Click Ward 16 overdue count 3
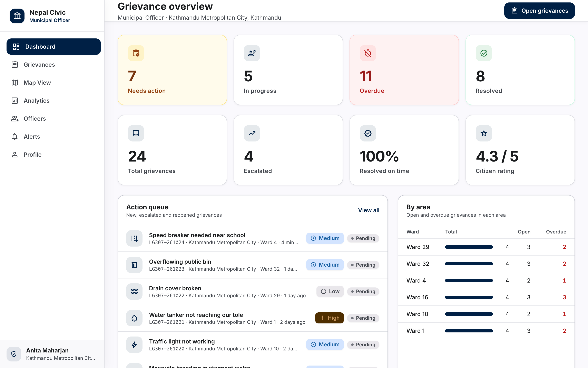 (564, 297)
